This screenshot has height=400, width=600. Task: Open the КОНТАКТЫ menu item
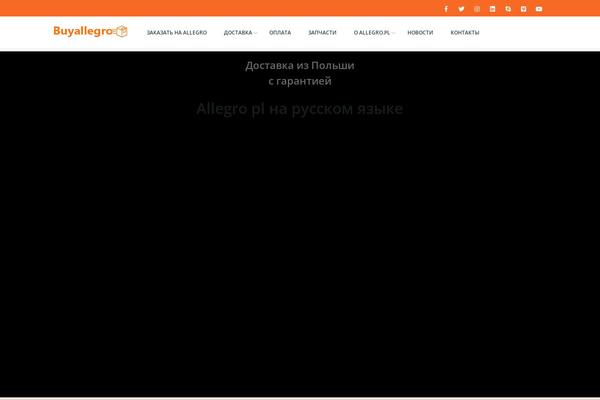(465, 33)
